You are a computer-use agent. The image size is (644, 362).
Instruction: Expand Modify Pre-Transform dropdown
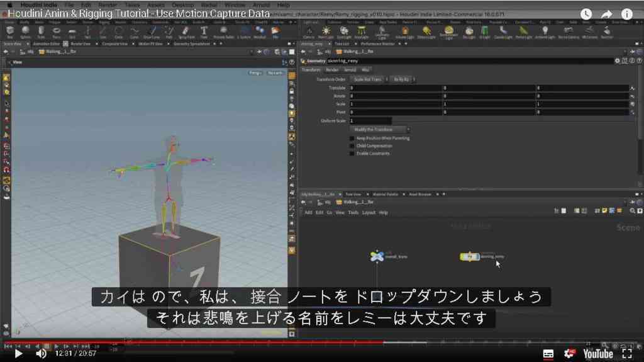(x=380, y=129)
